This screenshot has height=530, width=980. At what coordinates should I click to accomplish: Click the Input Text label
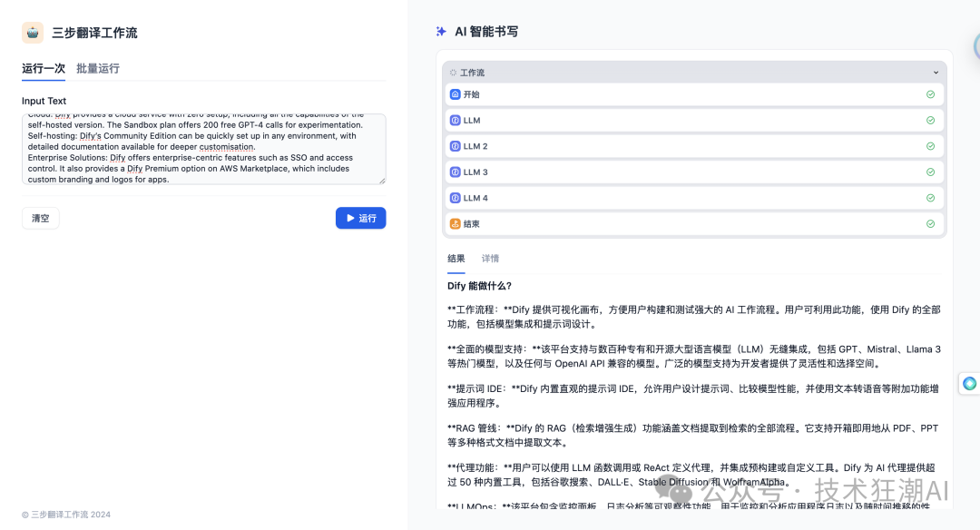coord(44,101)
